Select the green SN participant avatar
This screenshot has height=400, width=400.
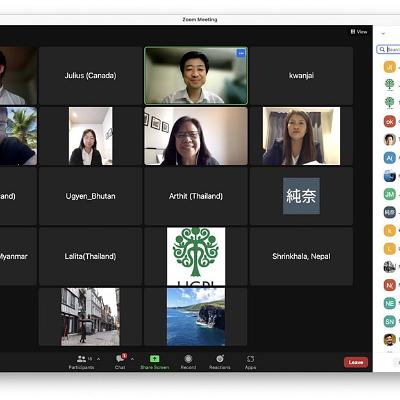click(390, 321)
